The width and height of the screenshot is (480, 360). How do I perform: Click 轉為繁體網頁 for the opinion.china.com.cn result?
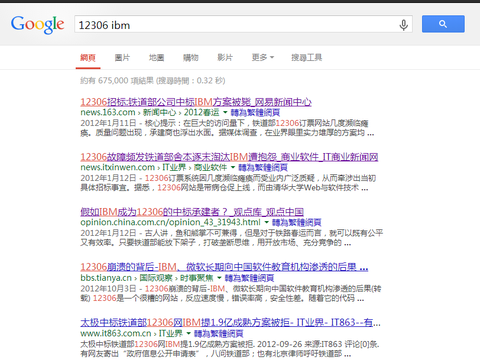click(x=297, y=222)
